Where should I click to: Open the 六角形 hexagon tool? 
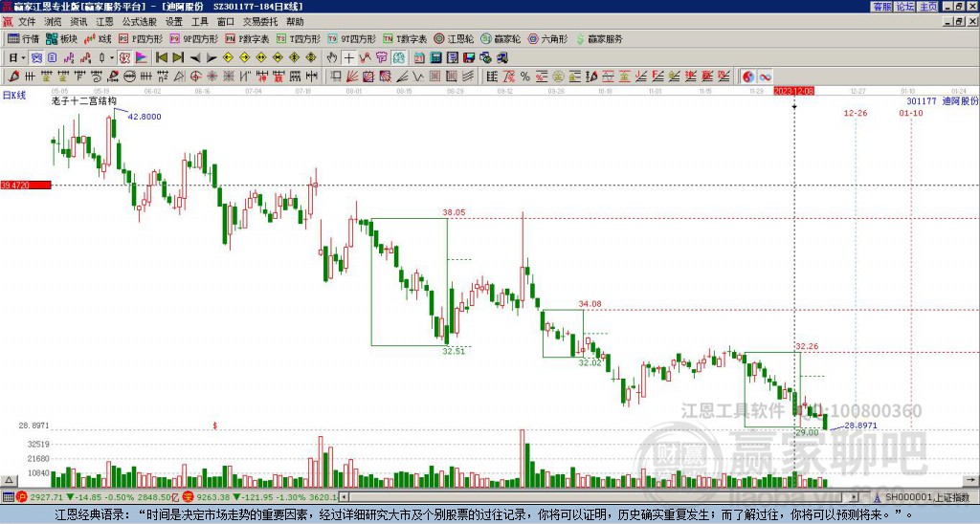tap(548, 38)
